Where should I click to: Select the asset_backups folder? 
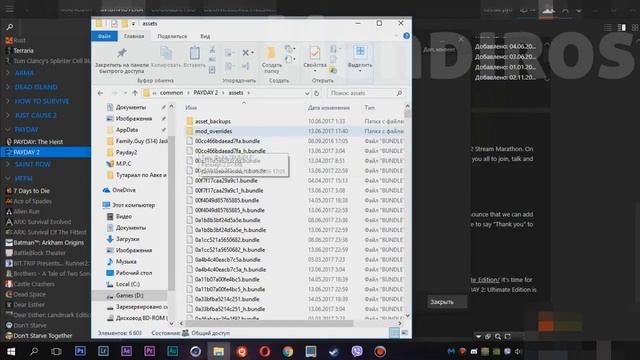click(213, 121)
